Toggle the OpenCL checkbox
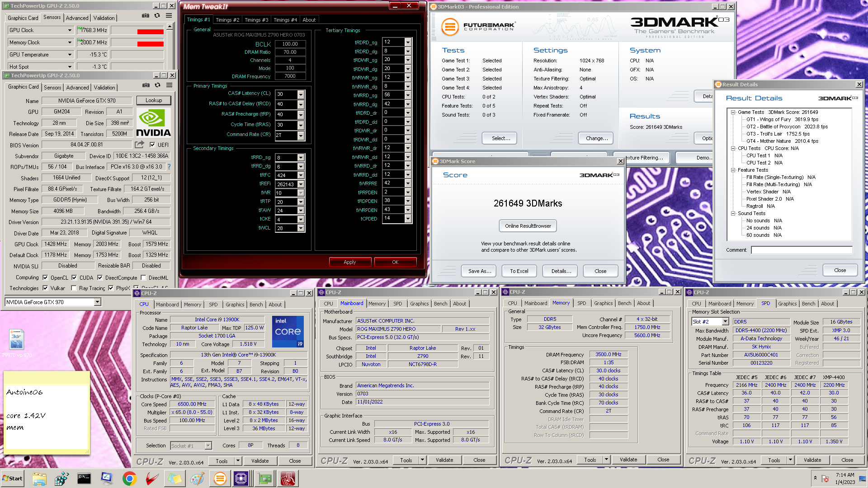 click(45, 277)
